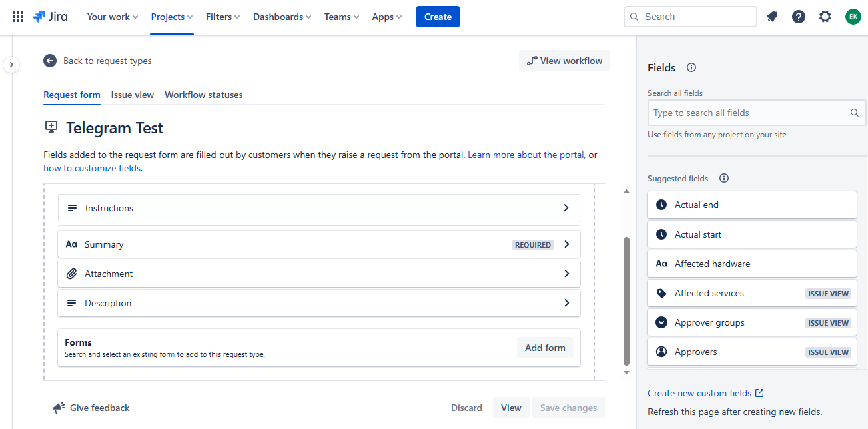Image resolution: width=868 pixels, height=429 pixels.
Task: Click the EK profile avatar
Action: point(853,17)
